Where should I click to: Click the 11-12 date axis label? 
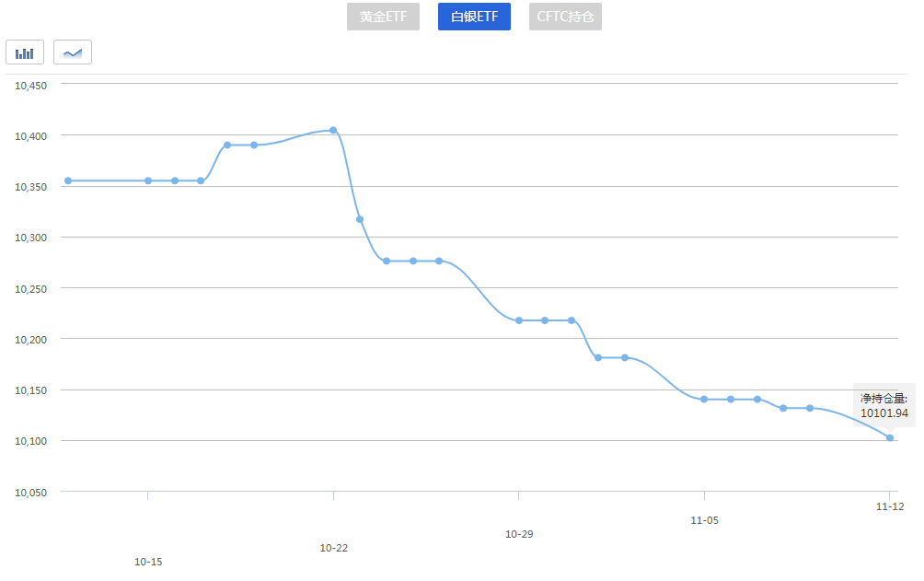click(x=889, y=506)
